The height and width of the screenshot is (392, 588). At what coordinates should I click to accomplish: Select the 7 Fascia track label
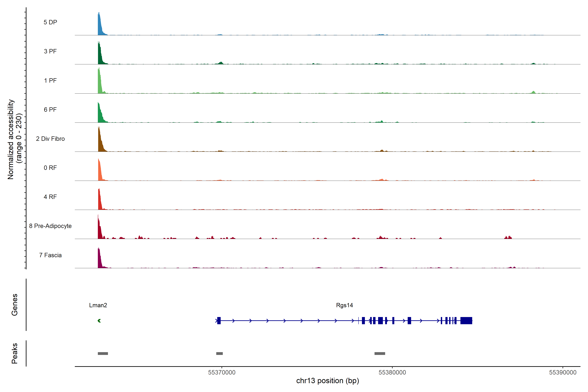(50, 255)
